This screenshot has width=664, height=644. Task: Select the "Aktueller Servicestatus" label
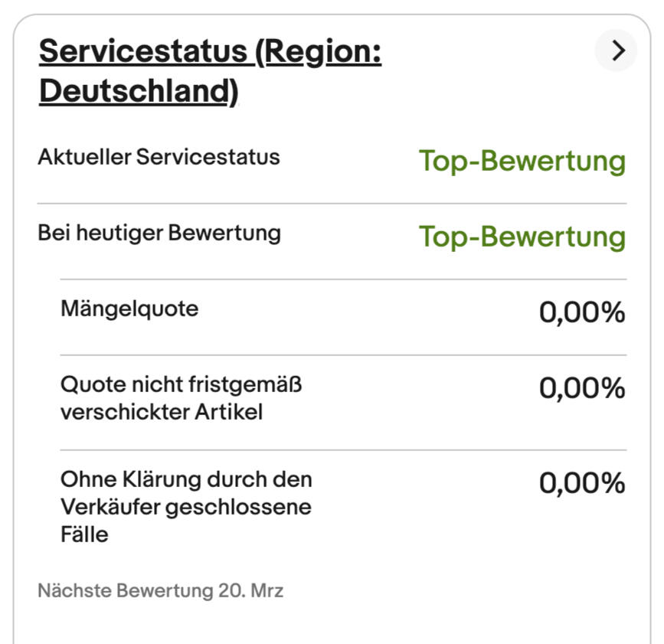pyautogui.click(x=159, y=157)
